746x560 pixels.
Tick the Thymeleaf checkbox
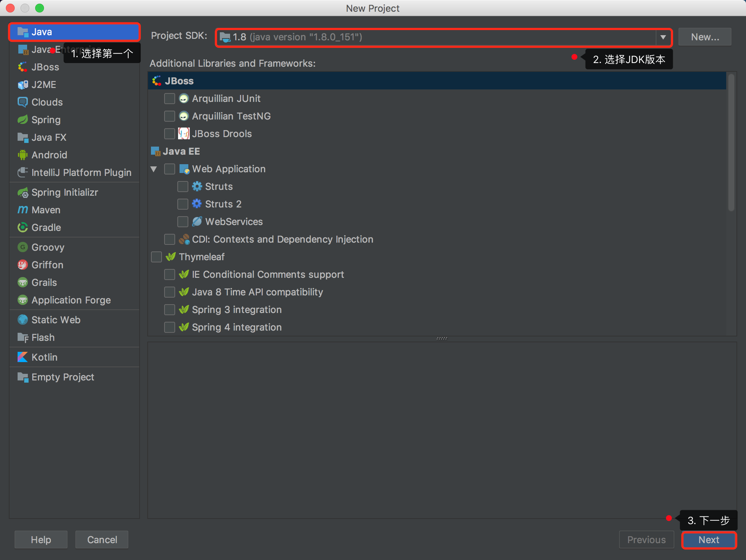(x=156, y=257)
